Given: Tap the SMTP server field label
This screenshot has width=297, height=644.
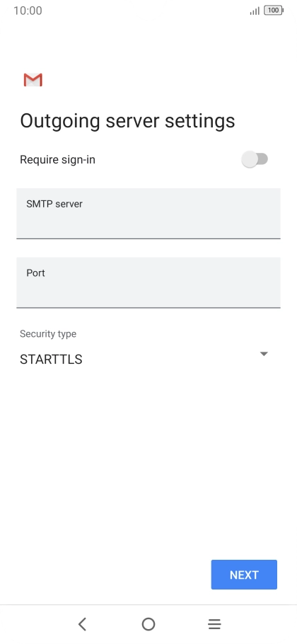Looking at the screenshot, I should [54, 204].
